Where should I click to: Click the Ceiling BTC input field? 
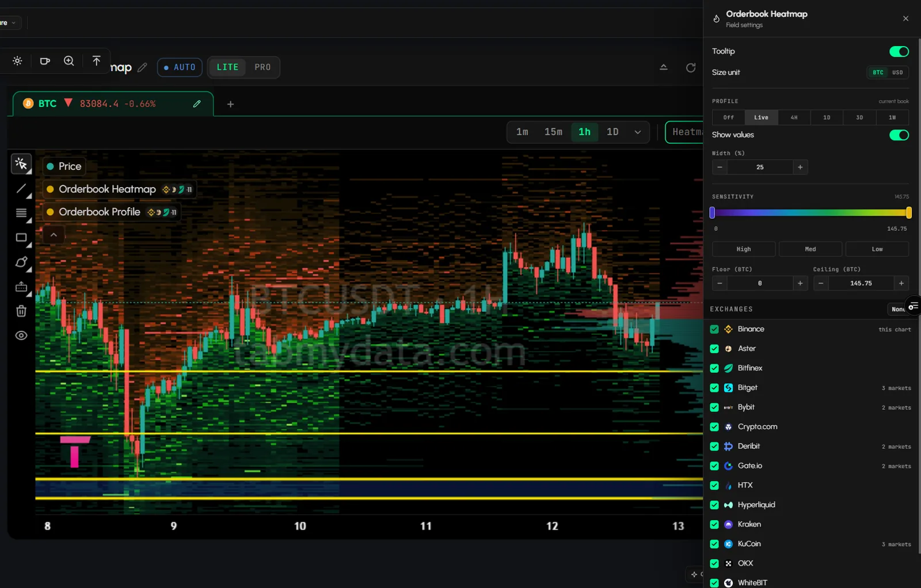click(861, 284)
